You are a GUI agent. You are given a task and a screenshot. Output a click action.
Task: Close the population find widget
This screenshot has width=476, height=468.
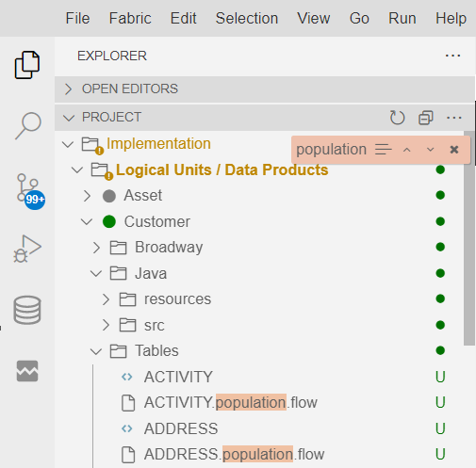454,150
